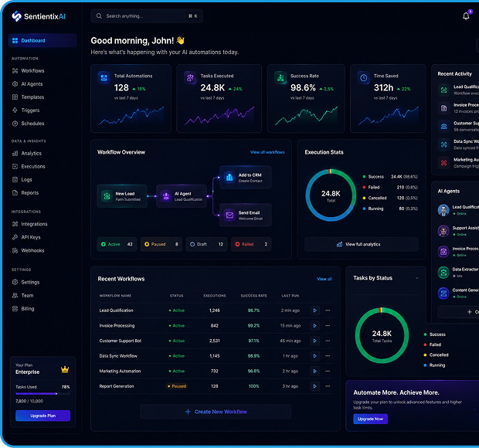Image resolution: width=479 pixels, height=448 pixels.
Task: Click the Upgrade Now button
Action: click(370, 419)
